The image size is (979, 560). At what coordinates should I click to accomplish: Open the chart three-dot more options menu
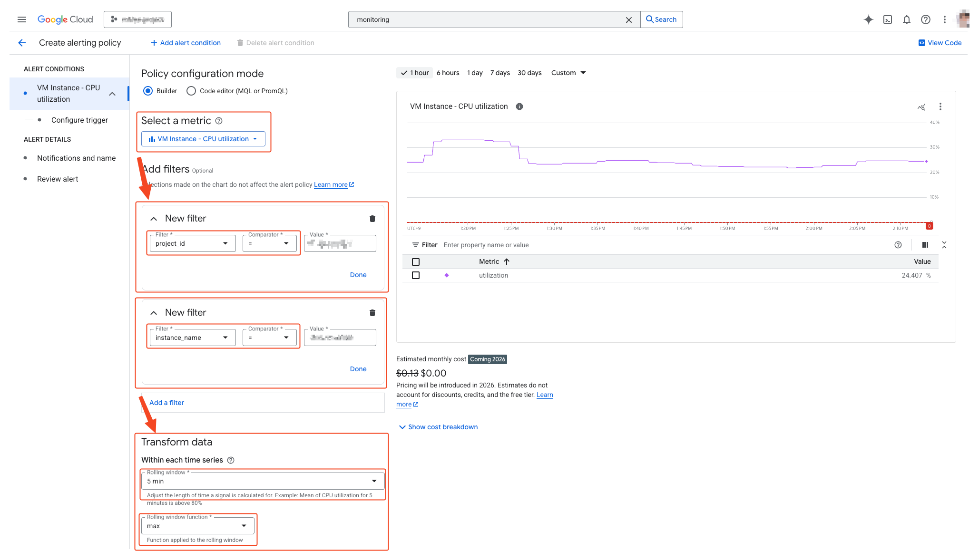940,106
